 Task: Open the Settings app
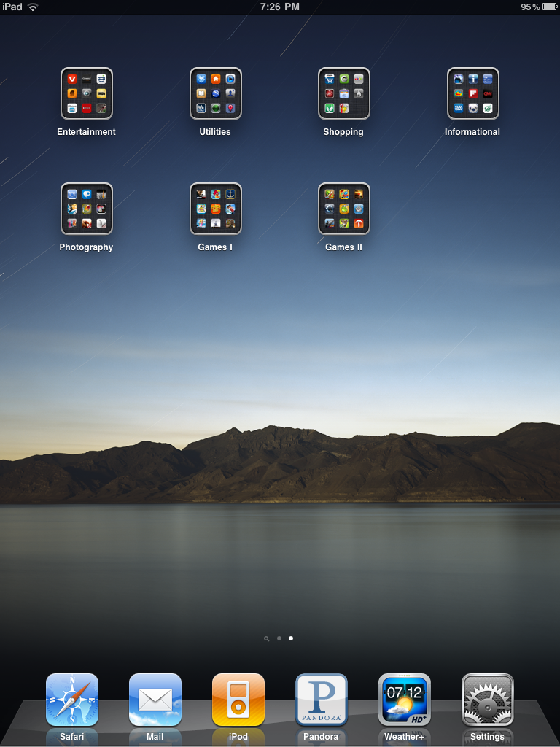coord(488,700)
